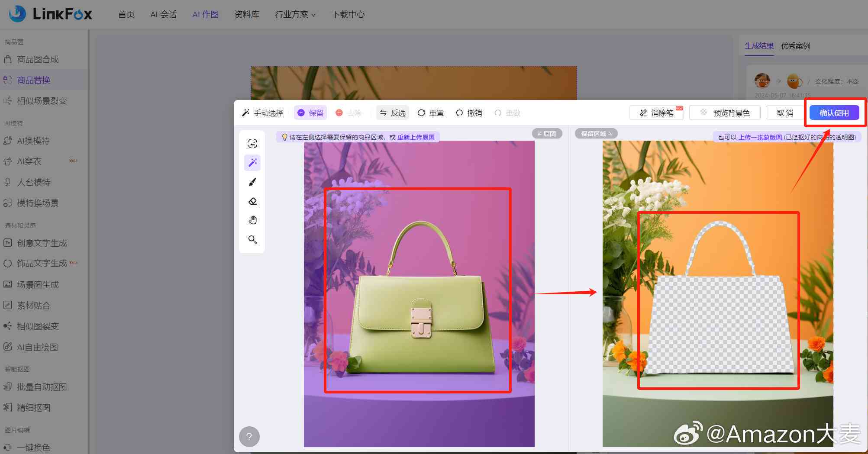The height and width of the screenshot is (454, 868).
Task: Switch to AI 作图 nav item
Action: pyautogui.click(x=205, y=14)
